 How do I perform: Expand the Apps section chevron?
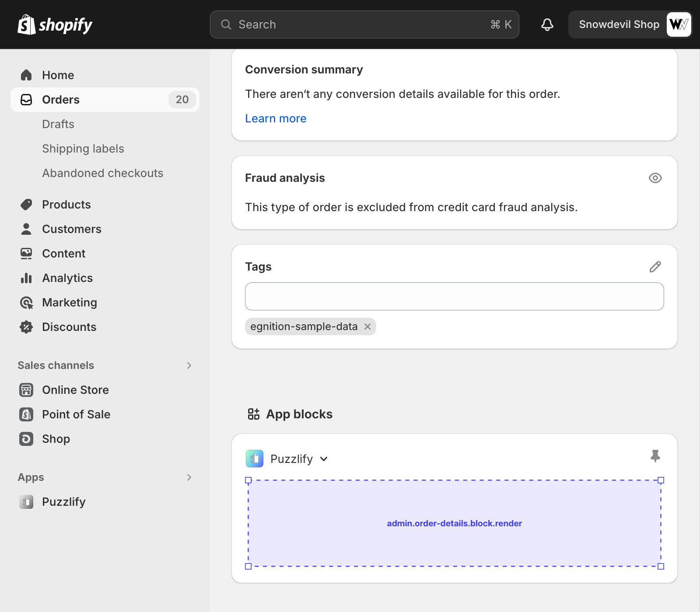[189, 477]
